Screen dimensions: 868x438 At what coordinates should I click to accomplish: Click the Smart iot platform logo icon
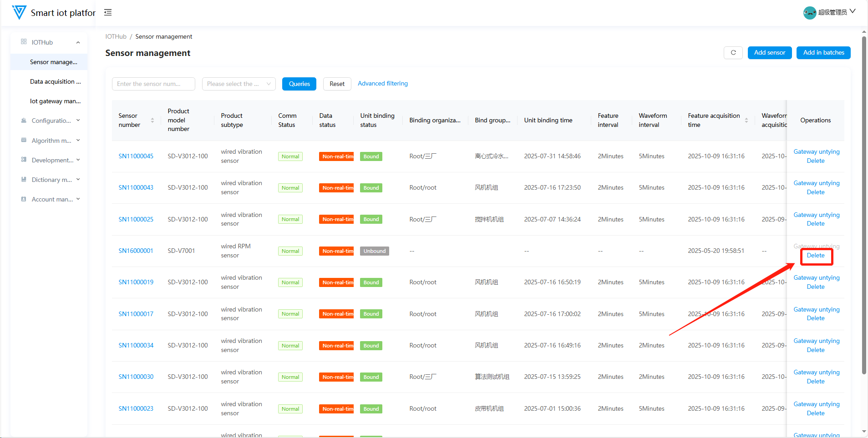19,12
